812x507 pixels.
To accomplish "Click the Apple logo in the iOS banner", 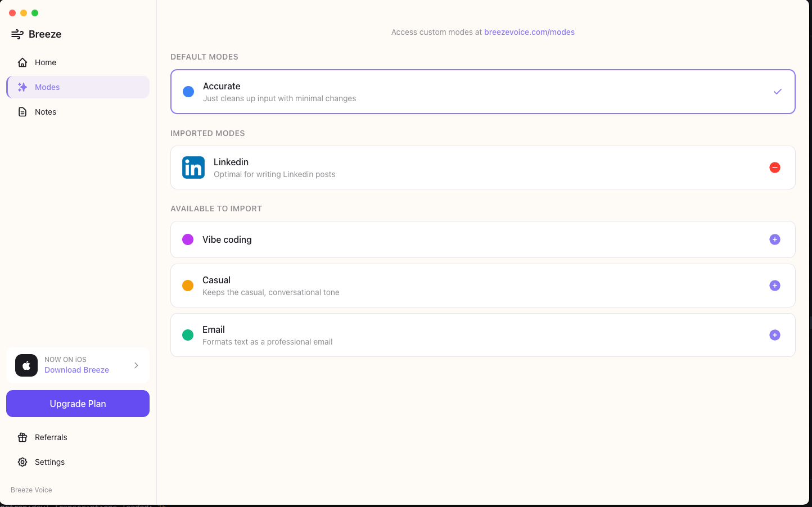I will [26, 365].
